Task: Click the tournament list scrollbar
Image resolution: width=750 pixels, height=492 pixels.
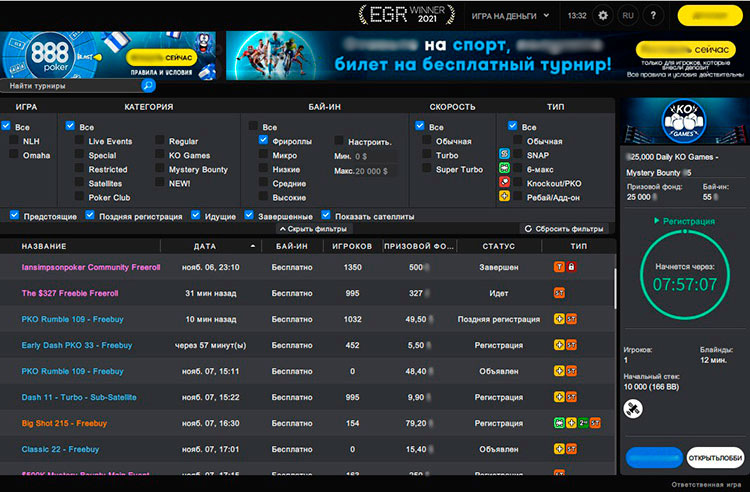Action: [615, 288]
